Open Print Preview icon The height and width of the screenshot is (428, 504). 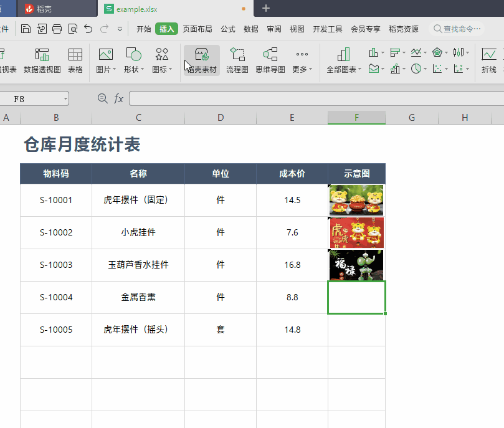tap(73, 29)
